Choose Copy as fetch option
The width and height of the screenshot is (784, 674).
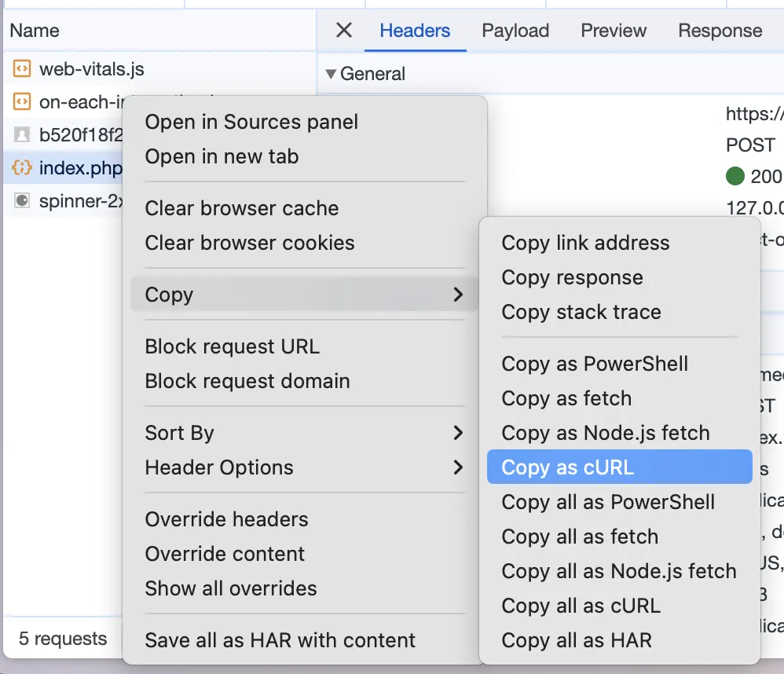coord(566,398)
